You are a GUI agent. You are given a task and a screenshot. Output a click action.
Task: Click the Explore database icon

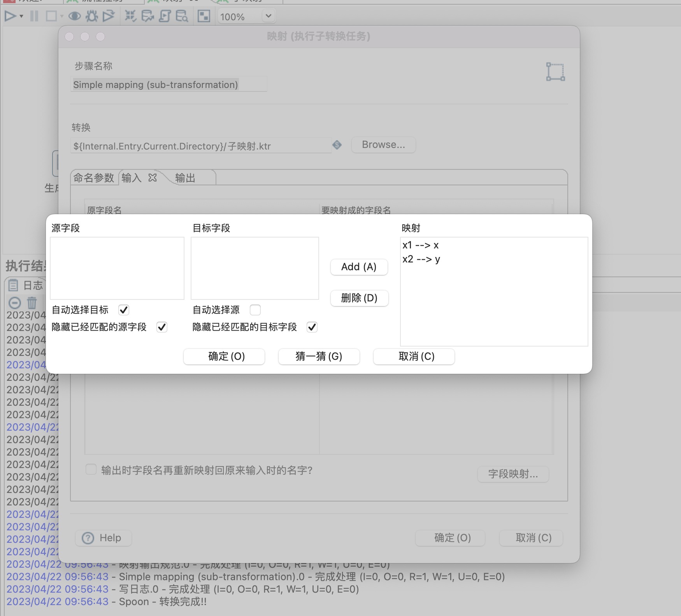[182, 16]
